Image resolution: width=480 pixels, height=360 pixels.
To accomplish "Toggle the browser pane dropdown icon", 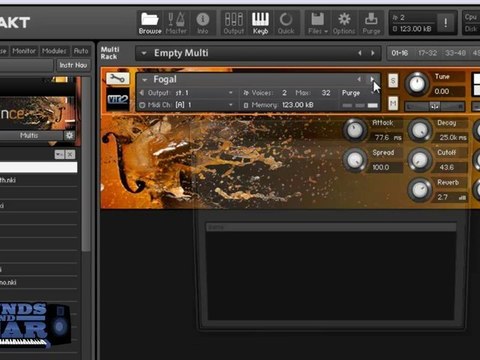I will tap(59, 154).
